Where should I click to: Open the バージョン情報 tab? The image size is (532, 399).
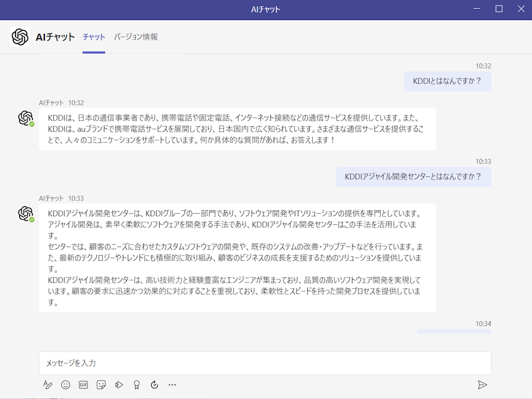(x=136, y=37)
